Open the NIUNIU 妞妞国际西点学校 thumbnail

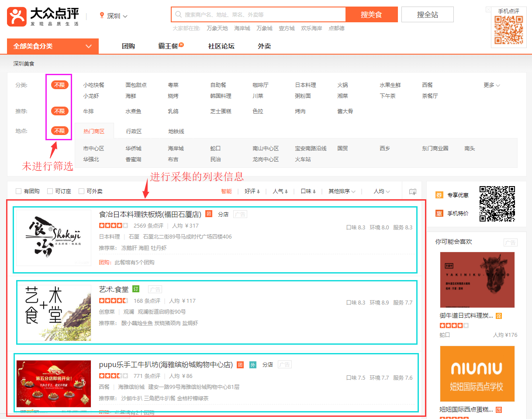coord(477,374)
